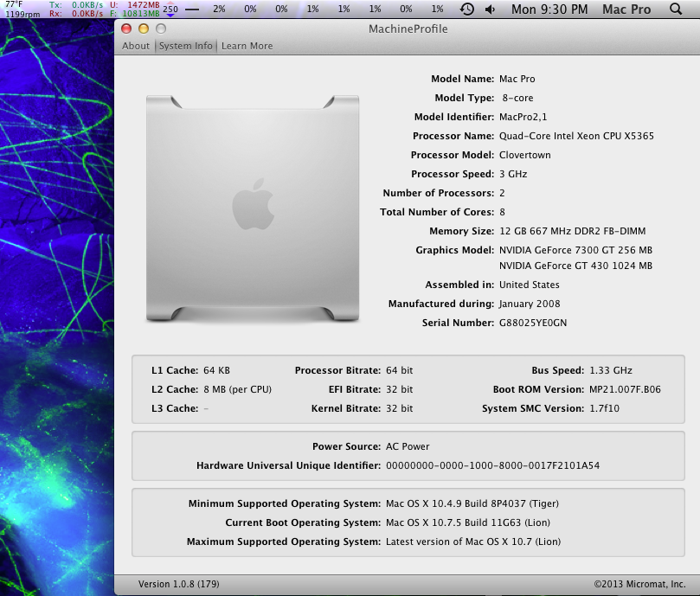Click the United States assembly value
Viewport: 700px width, 596px height.
click(529, 285)
